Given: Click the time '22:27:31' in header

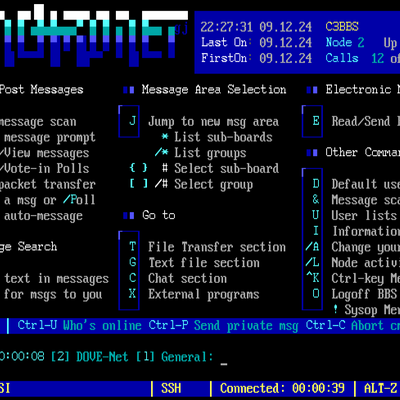Looking at the screenshot, I should [x=226, y=27].
